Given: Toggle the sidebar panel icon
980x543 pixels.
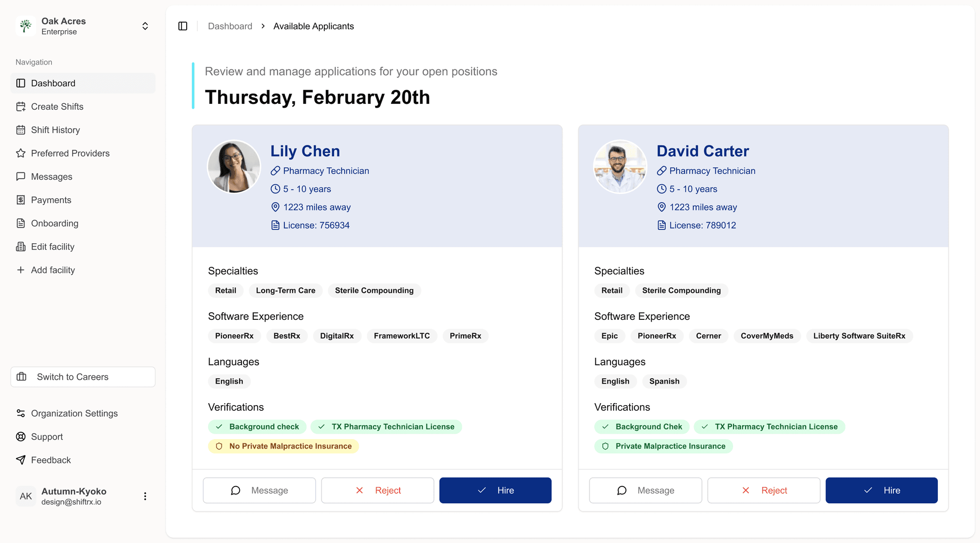Looking at the screenshot, I should coord(183,26).
